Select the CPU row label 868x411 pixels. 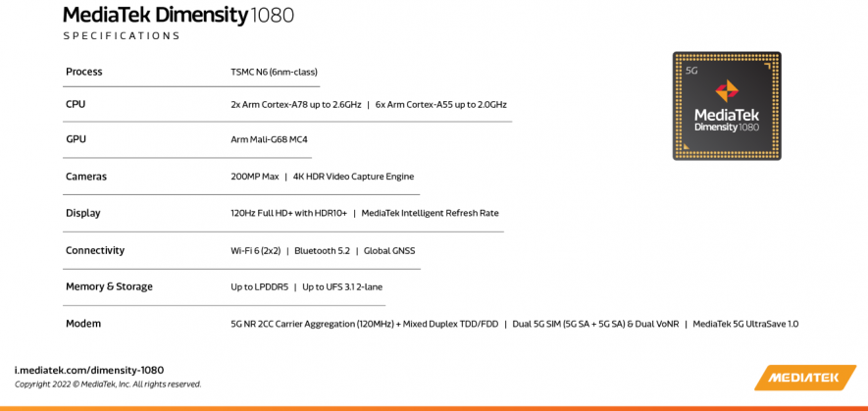click(x=76, y=104)
